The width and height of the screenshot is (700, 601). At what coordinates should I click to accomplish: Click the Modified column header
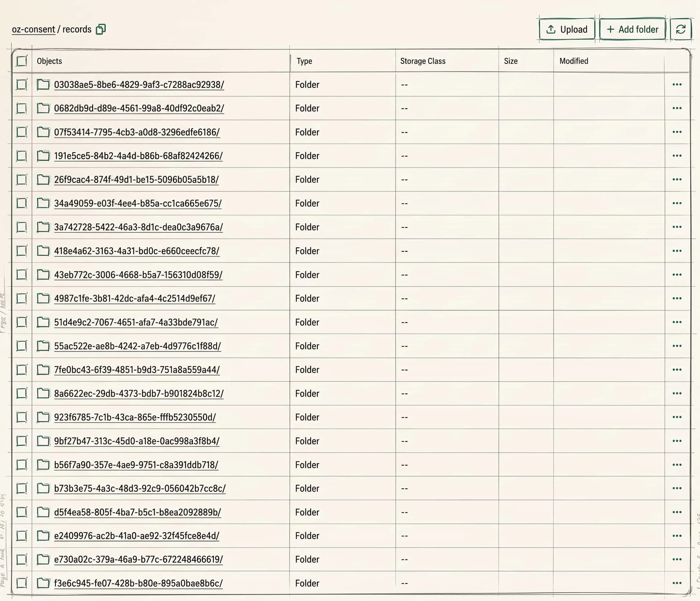[x=574, y=61]
